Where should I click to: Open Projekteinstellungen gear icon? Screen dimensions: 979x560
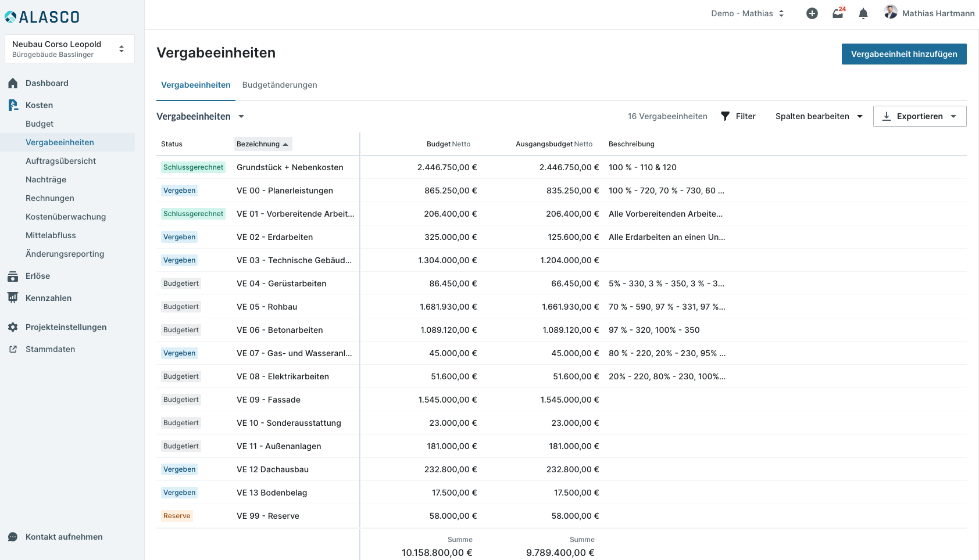click(13, 327)
